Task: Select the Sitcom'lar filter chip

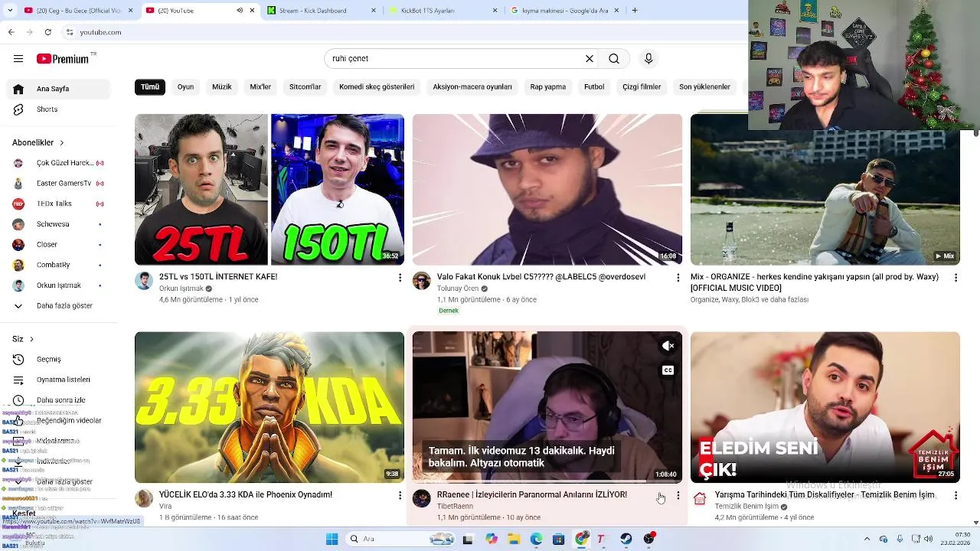Action: tap(305, 87)
